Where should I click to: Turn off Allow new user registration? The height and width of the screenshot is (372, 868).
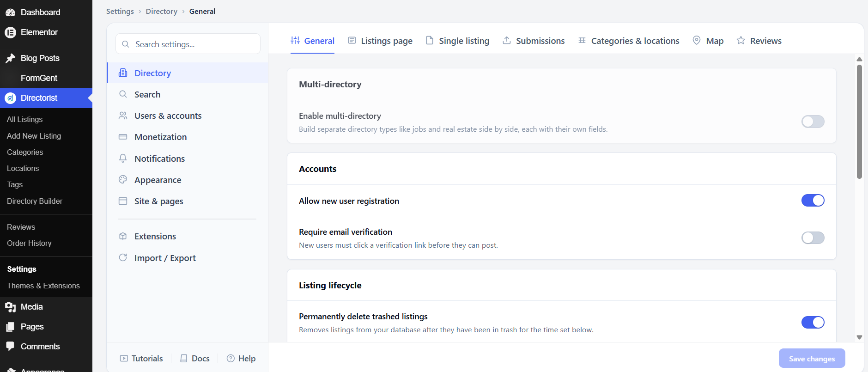point(813,200)
